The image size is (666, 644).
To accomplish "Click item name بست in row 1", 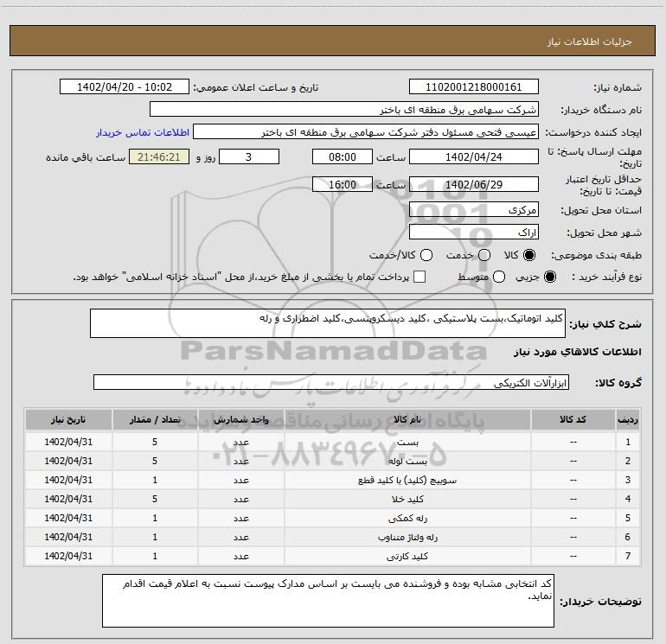I will click(407, 443).
